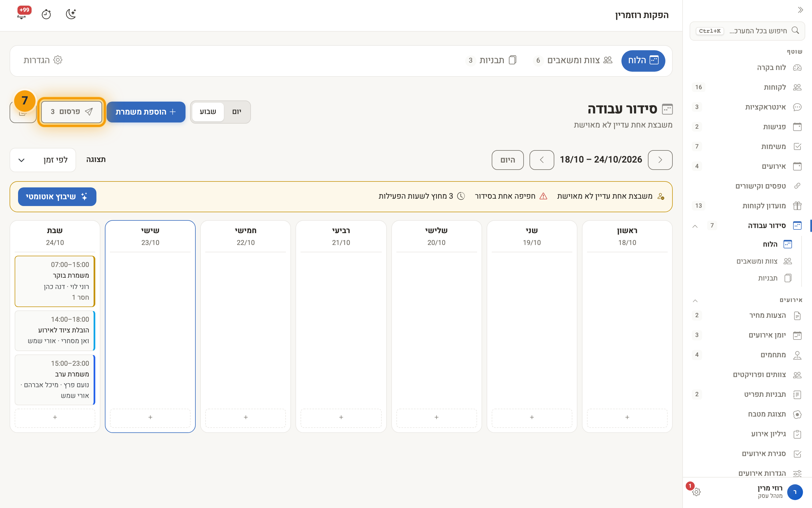Click the רוזי מרין avatar

point(795,492)
